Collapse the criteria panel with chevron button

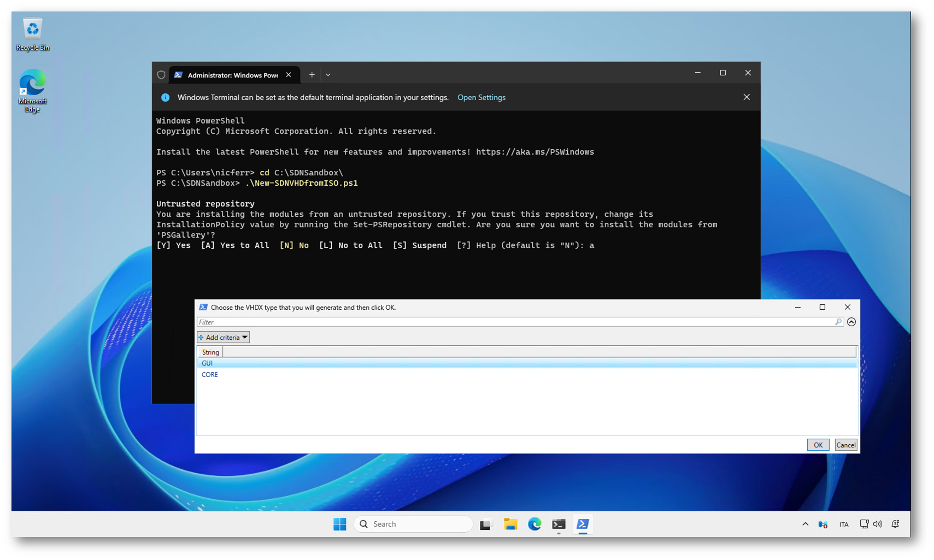[851, 322]
